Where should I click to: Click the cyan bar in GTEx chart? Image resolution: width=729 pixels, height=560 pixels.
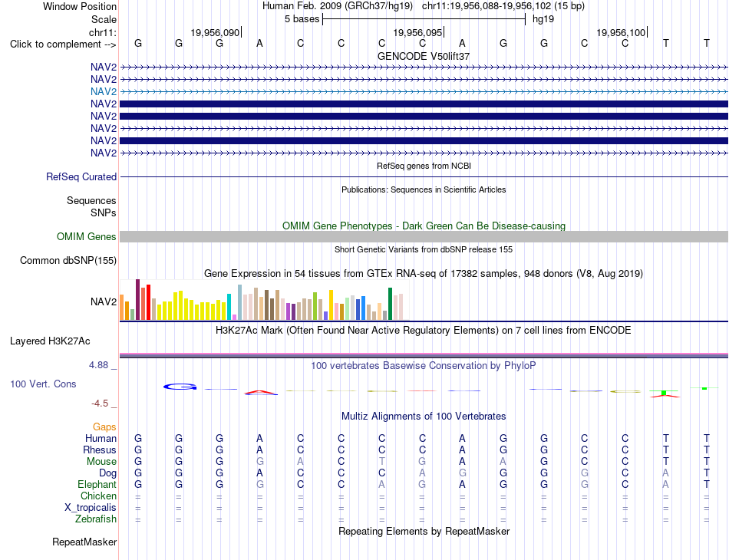click(229, 307)
